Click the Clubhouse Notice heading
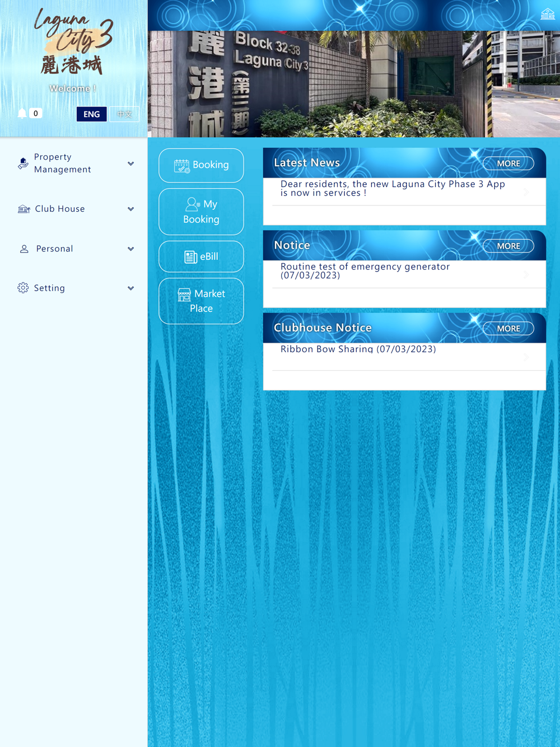Viewport: 560px width, 747px height. [x=323, y=328]
